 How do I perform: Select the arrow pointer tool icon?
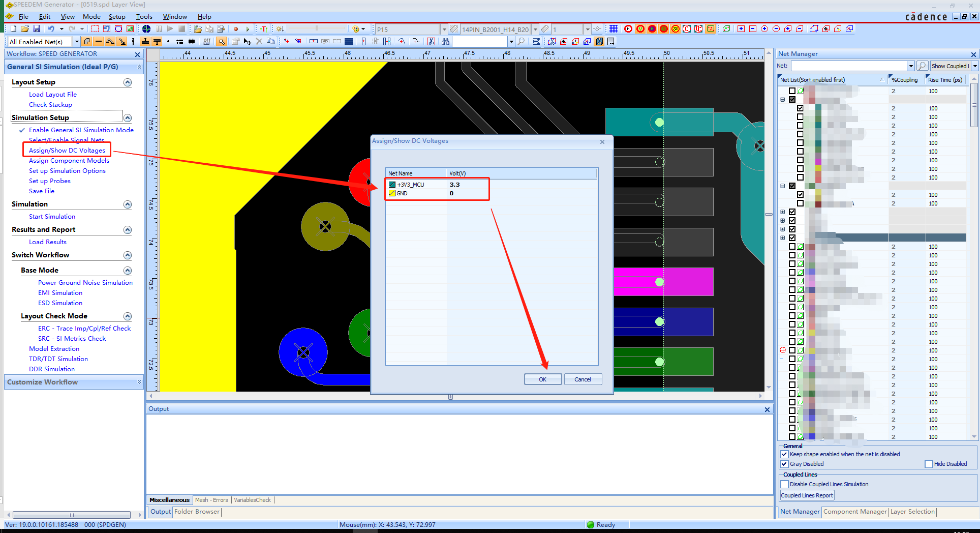tap(221, 42)
